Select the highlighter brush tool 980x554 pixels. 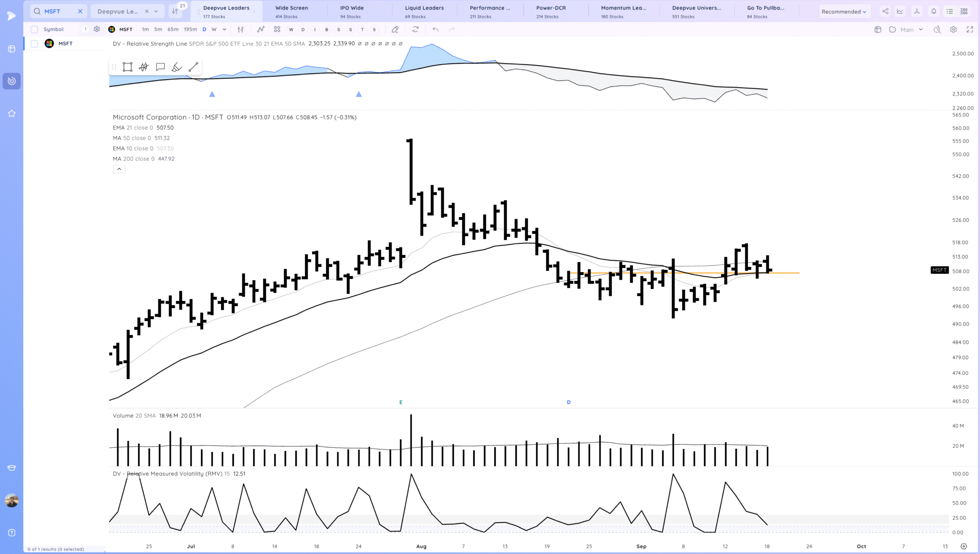pos(176,67)
